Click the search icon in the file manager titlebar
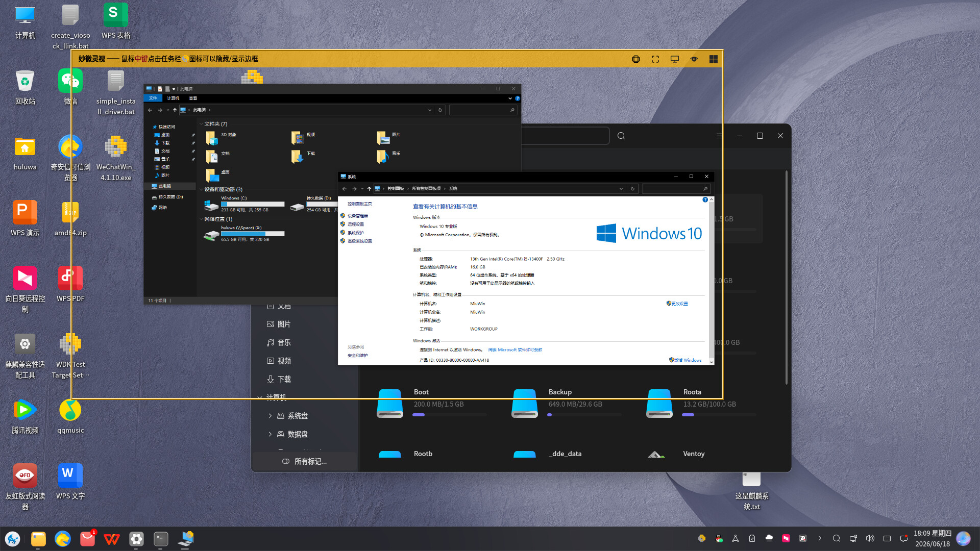Screen dimensions: 980x551 pyautogui.click(x=621, y=136)
